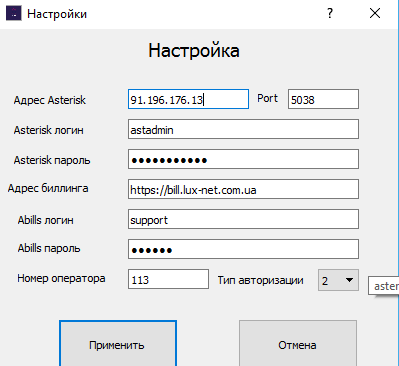Apply settings with the Применить button

[118, 344]
